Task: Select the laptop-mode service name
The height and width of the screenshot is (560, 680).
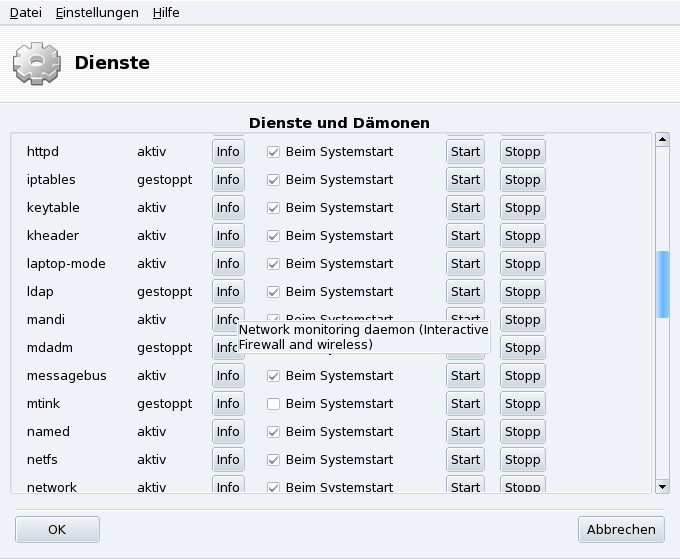Action: click(x=66, y=264)
